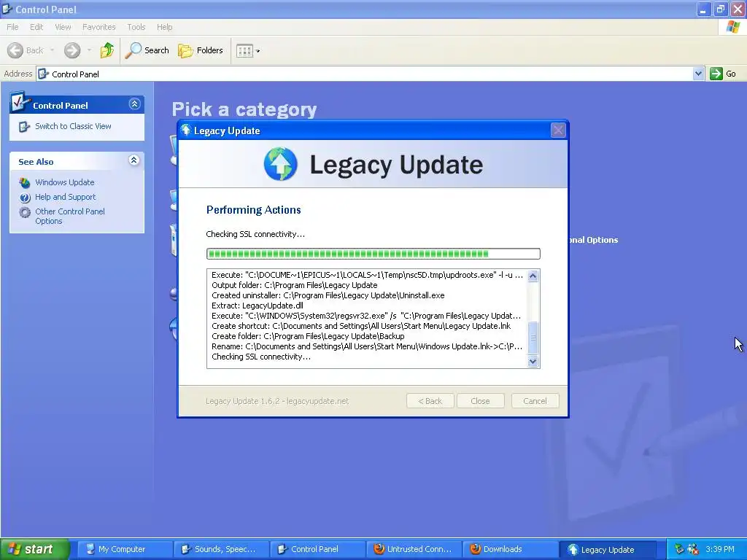Click 'Legacy Update 1.6.2 - legacyupdate.net' footer text

click(277, 401)
